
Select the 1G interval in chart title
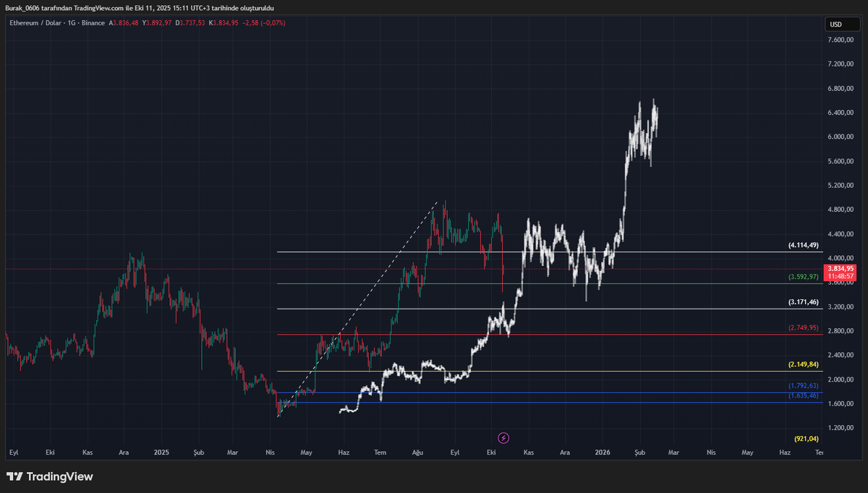click(x=72, y=23)
